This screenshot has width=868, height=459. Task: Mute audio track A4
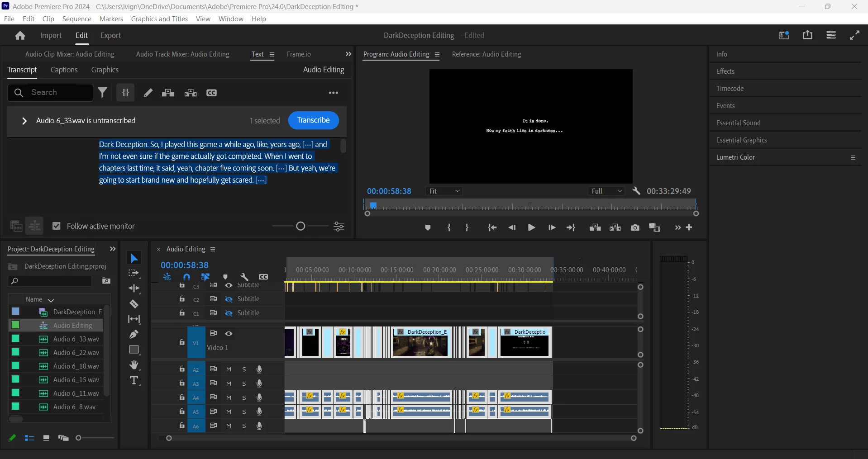point(229,397)
